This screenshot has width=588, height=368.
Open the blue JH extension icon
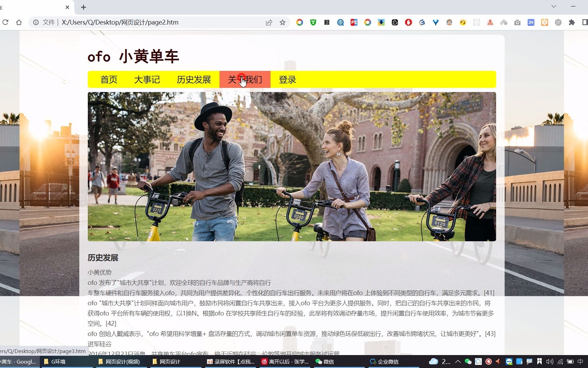click(x=531, y=22)
